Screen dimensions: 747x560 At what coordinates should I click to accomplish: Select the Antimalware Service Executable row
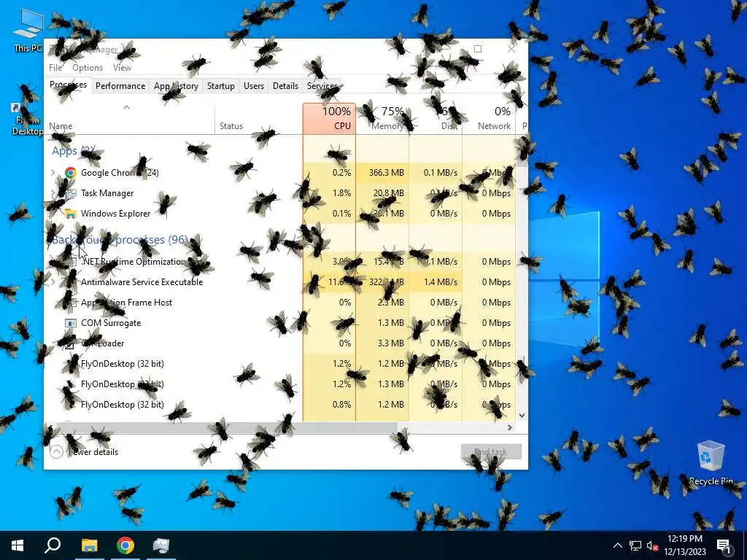click(280, 282)
